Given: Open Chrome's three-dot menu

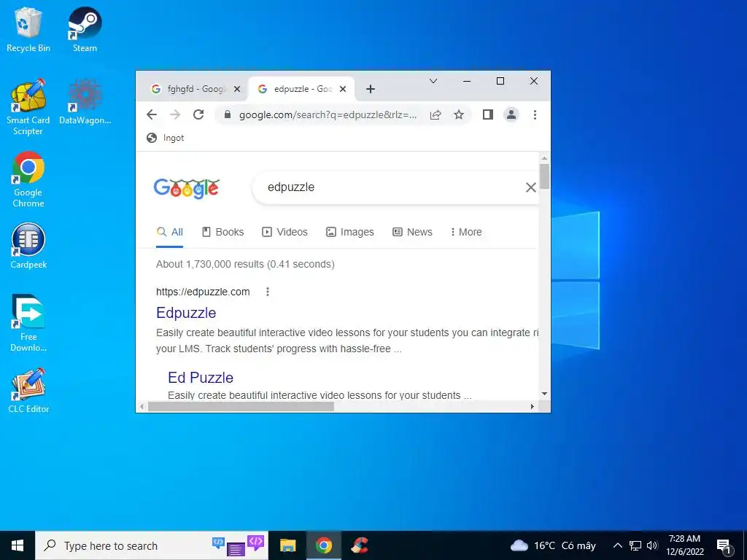Looking at the screenshot, I should point(535,114).
